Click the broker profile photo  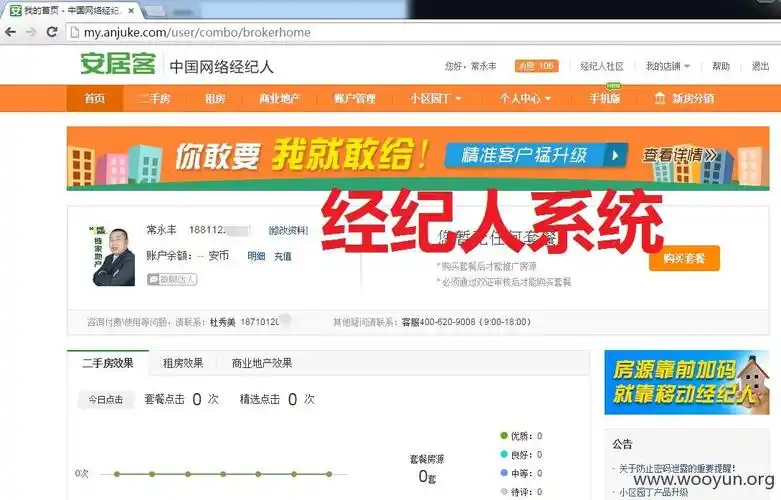click(113, 256)
